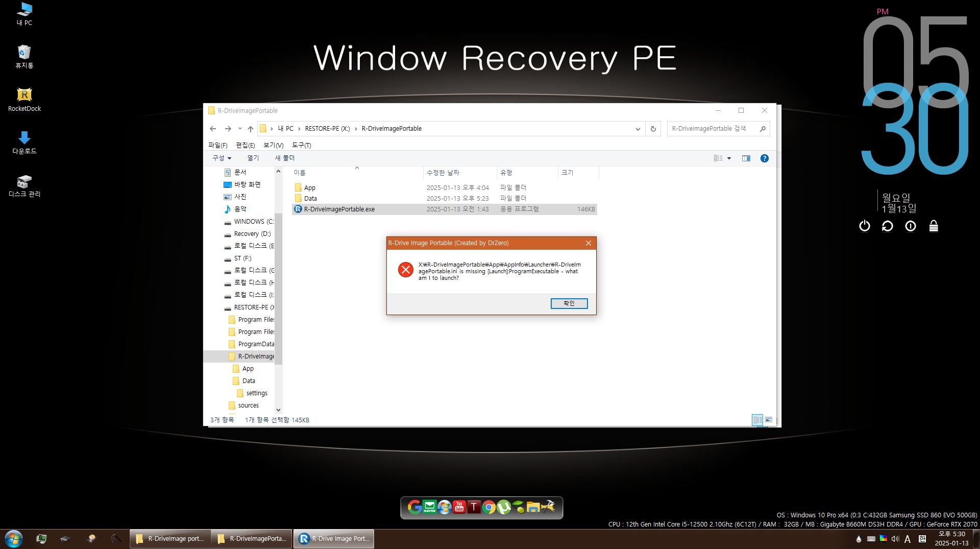The width and height of the screenshot is (980, 549).
Task: Select Data folder in file list
Action: pos(445,199)
